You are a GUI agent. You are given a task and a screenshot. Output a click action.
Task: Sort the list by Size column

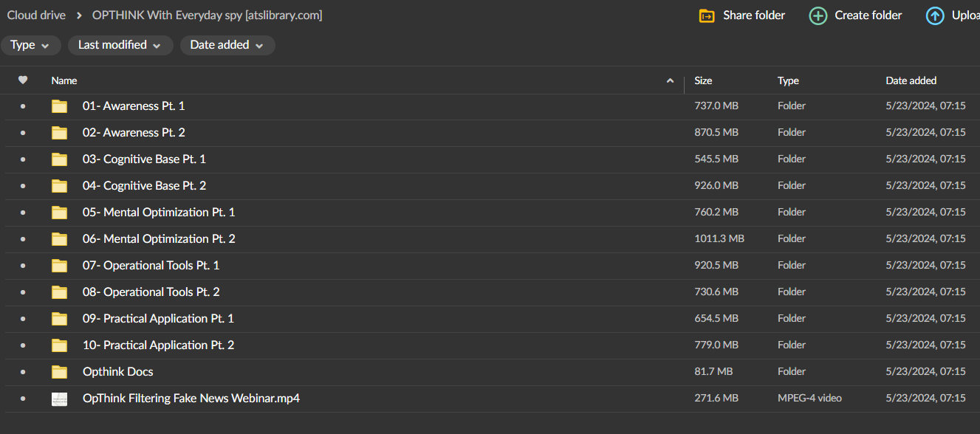click(703, 80)
